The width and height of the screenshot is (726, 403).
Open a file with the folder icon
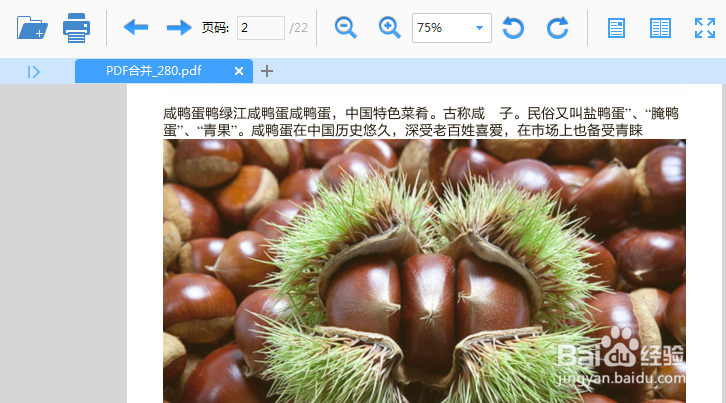coord(32,28)
